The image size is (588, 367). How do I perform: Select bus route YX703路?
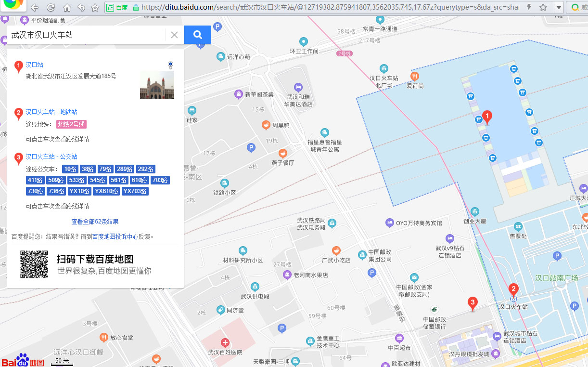point(135,191)
